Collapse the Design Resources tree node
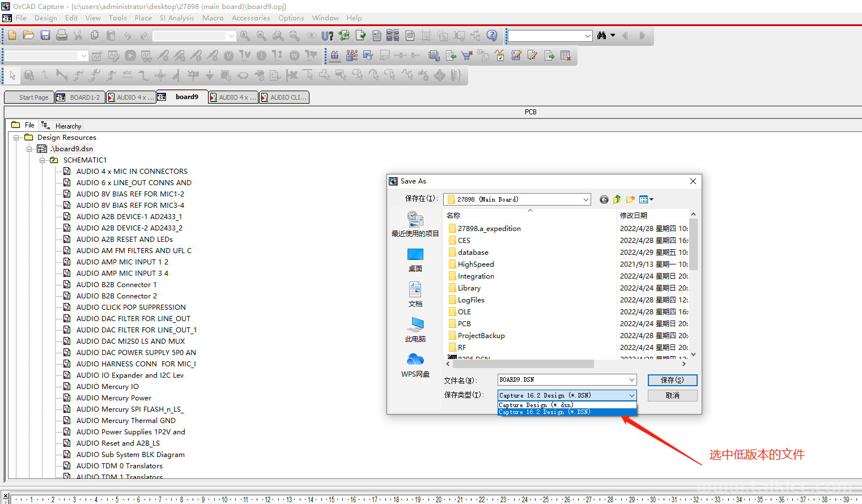Screen dimensions: 862x504 16,138
